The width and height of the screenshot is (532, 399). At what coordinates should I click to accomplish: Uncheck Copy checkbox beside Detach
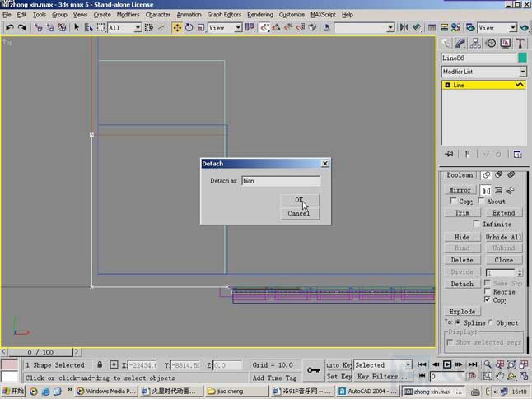tap(488, 299)
